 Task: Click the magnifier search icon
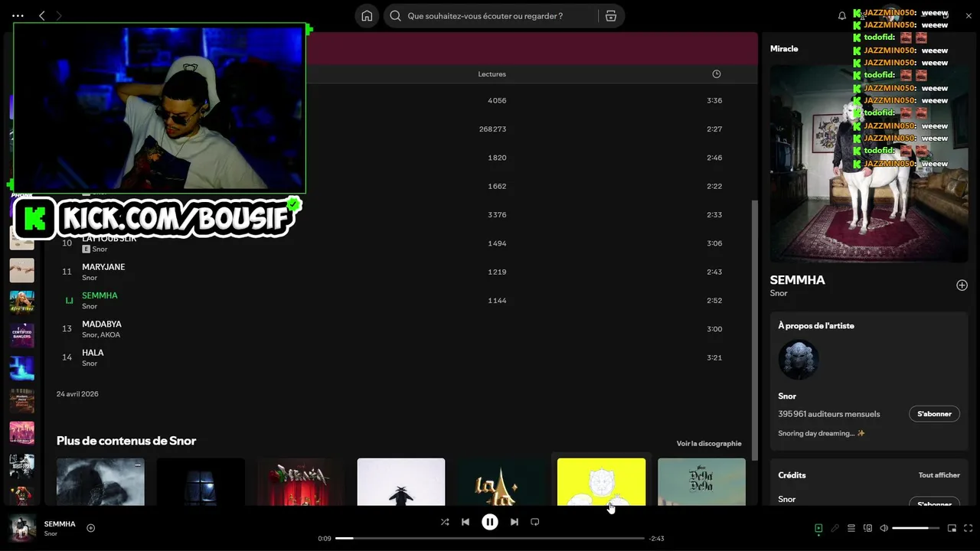tap(396, 16)
